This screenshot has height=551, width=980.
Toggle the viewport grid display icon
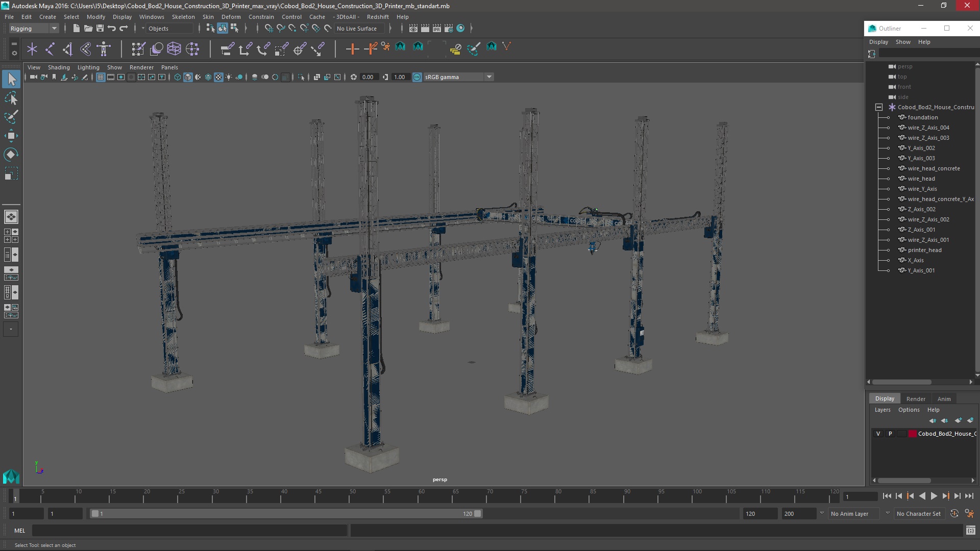[101, 77]
